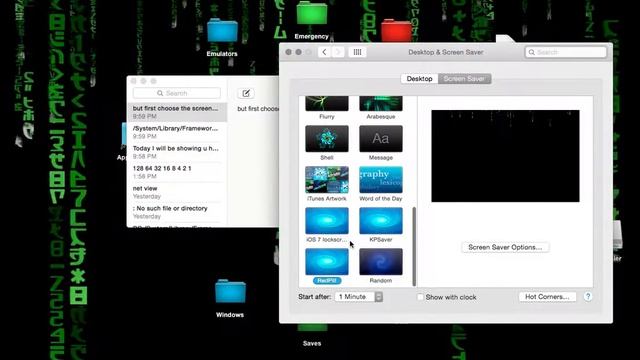Click the System Preferences search field
Screen dimensions: 640x360
click(566, 52)
